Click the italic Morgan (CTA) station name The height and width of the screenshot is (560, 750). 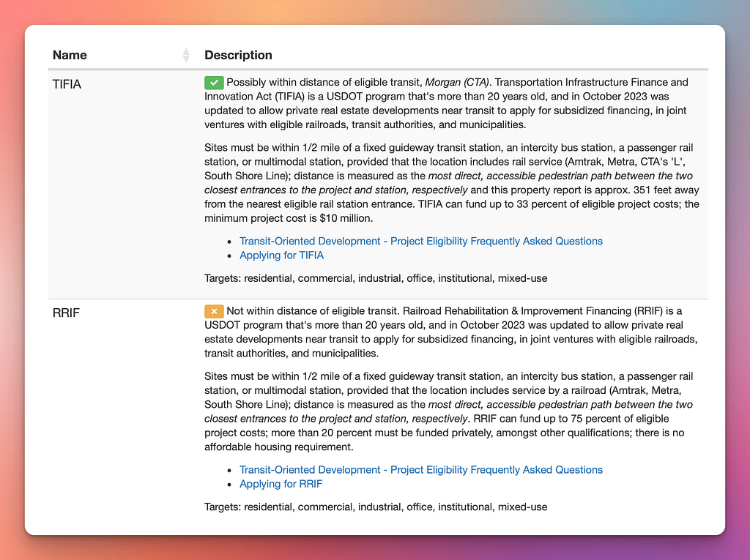(x=457, y=82)
